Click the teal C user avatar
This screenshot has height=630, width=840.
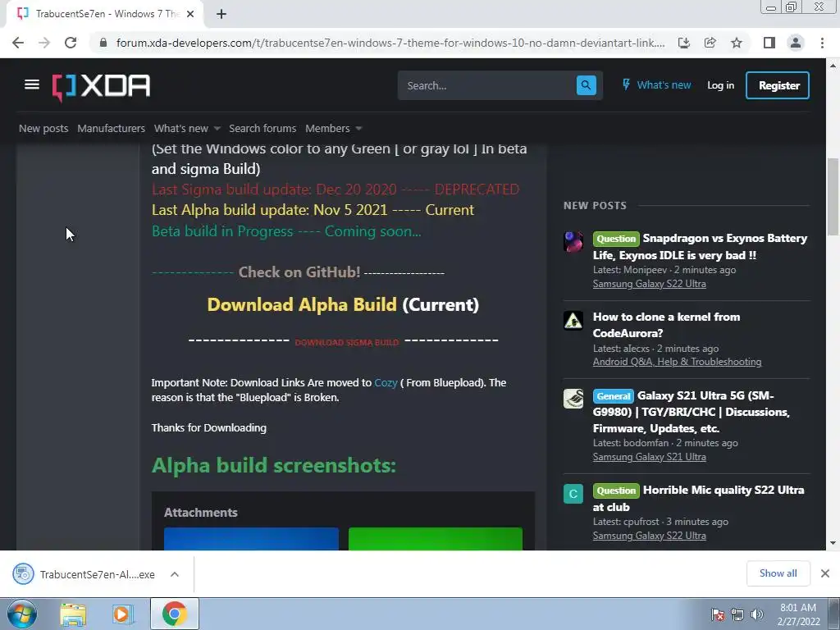[x=573, y=493]
